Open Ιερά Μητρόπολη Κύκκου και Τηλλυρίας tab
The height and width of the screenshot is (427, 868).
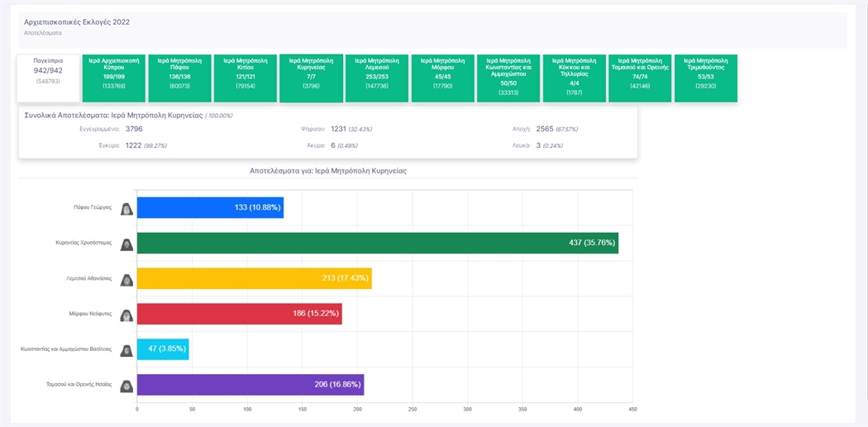[575, 78]
